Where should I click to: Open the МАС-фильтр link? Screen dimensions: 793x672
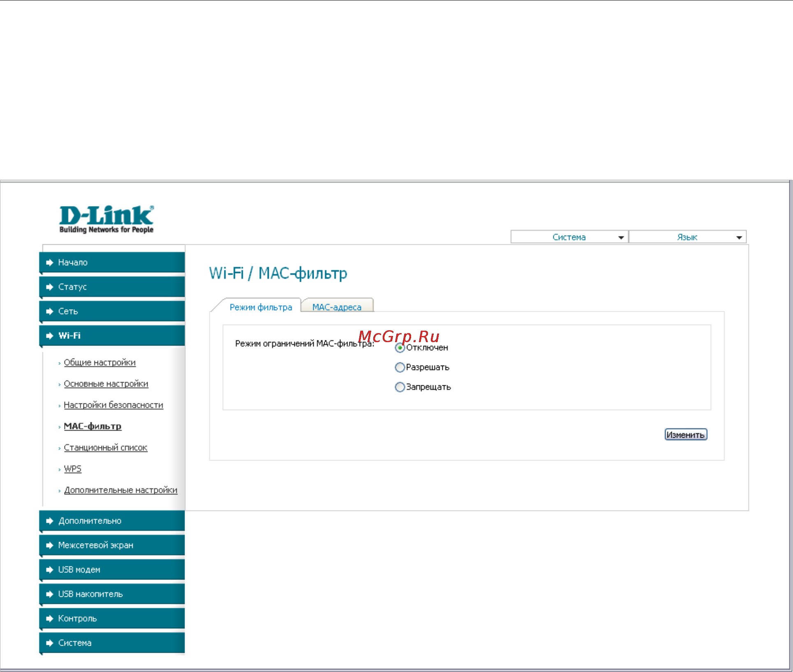point(92,426)
